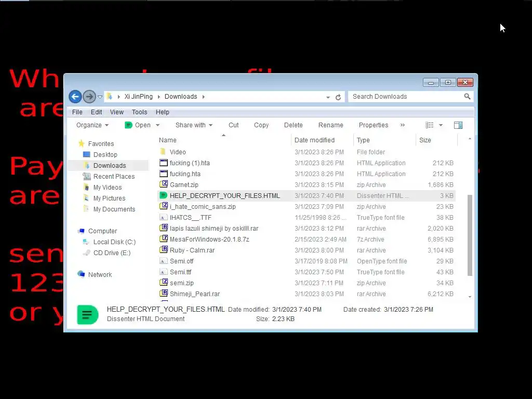This screenshot has width=532, height=399.
Task: Click Rename in the toolbar
Action: (331, 125)
